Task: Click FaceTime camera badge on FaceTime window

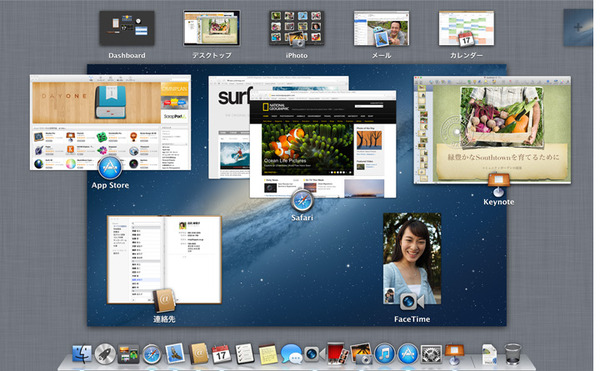Action: [412, 302]
